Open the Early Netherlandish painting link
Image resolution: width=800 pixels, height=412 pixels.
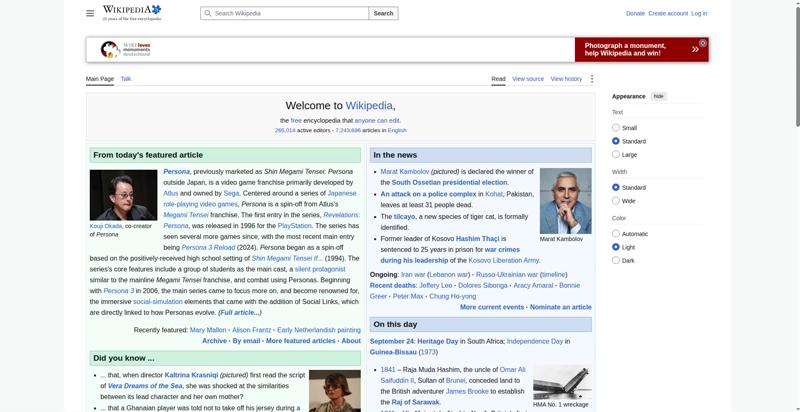tap(319, 330)
